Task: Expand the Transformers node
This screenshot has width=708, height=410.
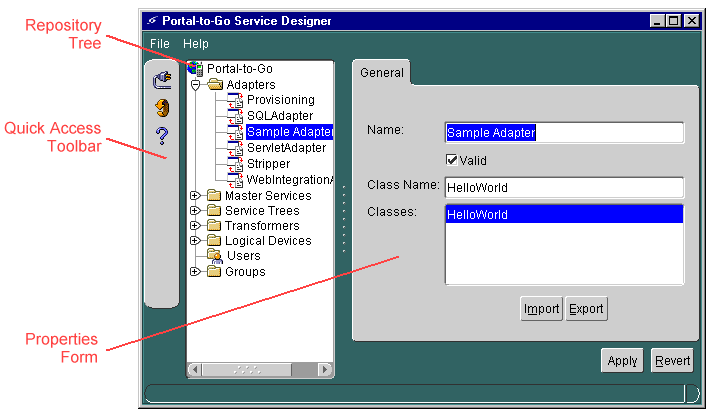Action: click(x=195, y=225)
